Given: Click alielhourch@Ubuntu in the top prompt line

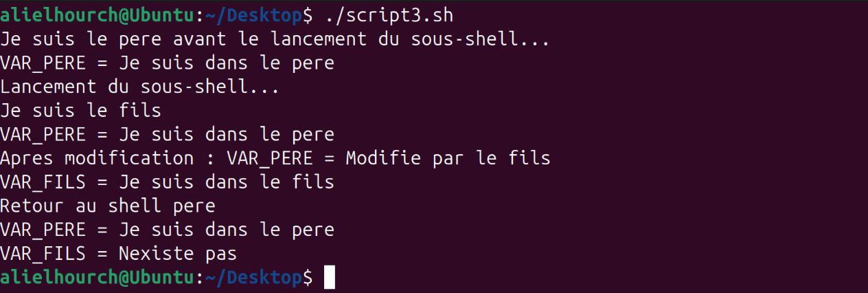Looking at the screenshot, I should (97, 14).
